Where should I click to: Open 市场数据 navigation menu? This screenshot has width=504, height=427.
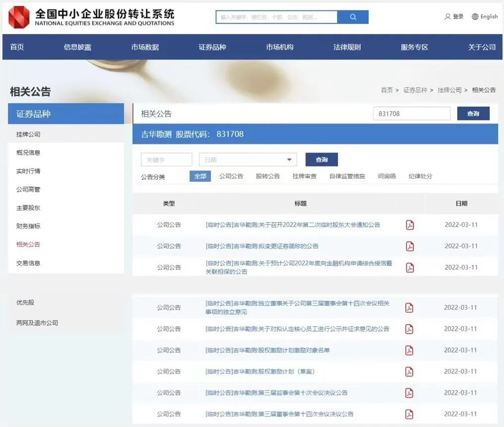(x=145, y=47)
